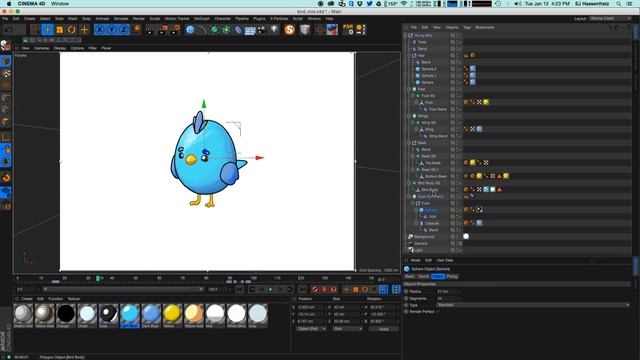Collapse the top bird null in object manager
This screenshot has height=360, width=640.
[x=406, y=36]
